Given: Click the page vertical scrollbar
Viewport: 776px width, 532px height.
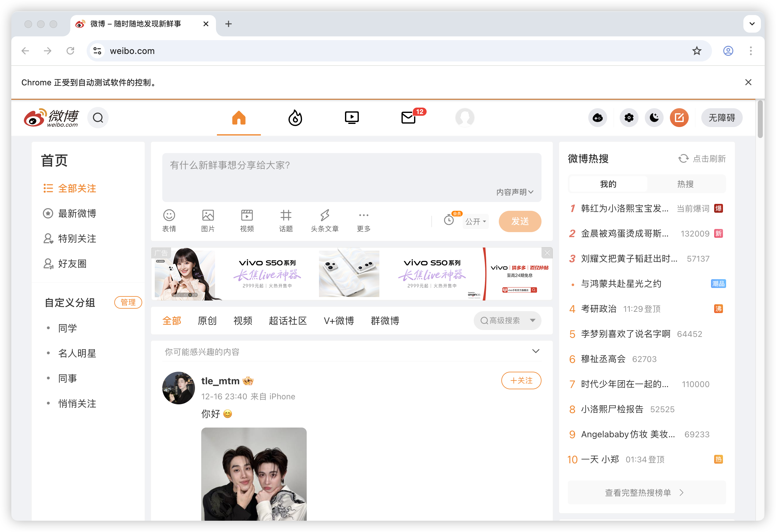Looking at the screenshot, I should [x=760, y=119].
